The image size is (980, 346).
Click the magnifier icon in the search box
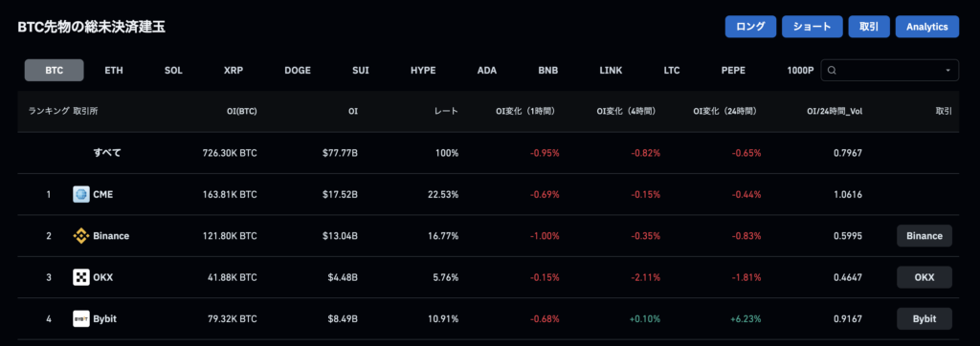832,71
